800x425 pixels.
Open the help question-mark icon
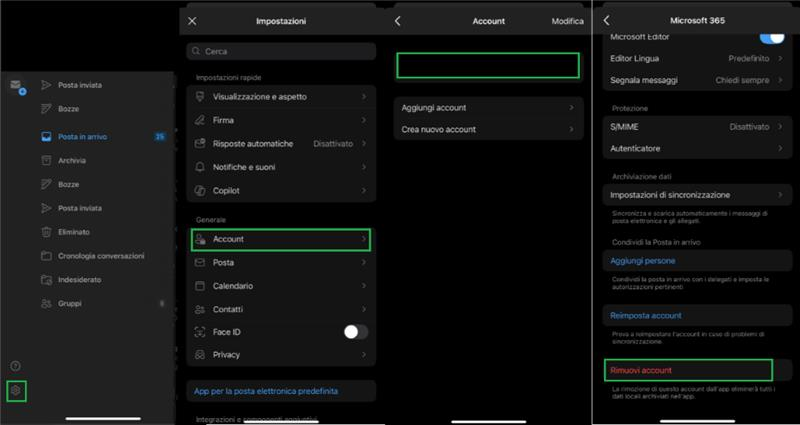pos(16,366)
